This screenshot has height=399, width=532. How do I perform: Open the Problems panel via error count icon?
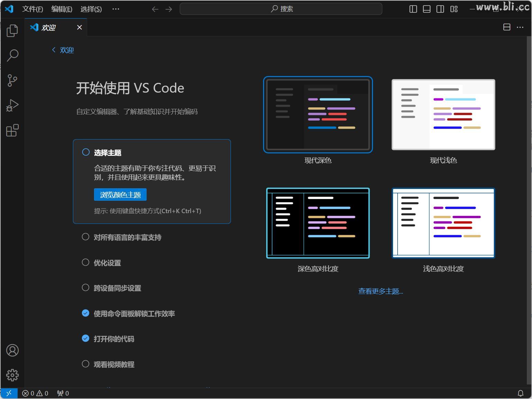[28, 393]
